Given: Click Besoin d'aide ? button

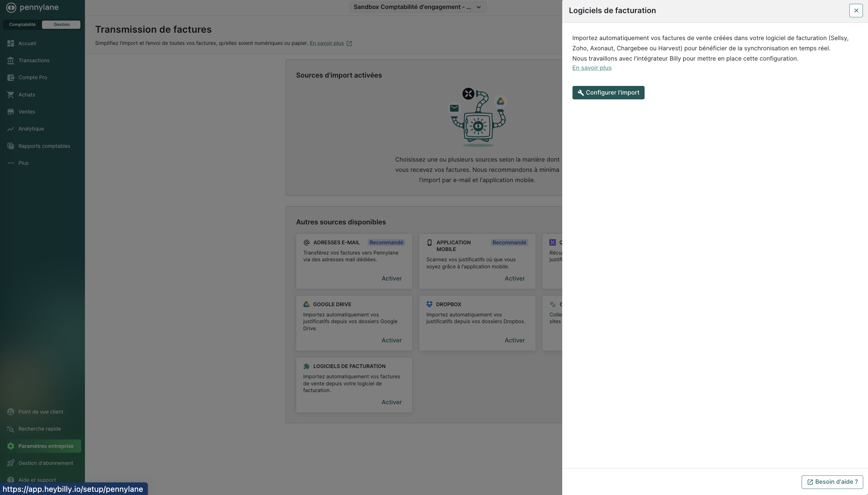Looking at the screenshot, I should click(x=832, y=482).
